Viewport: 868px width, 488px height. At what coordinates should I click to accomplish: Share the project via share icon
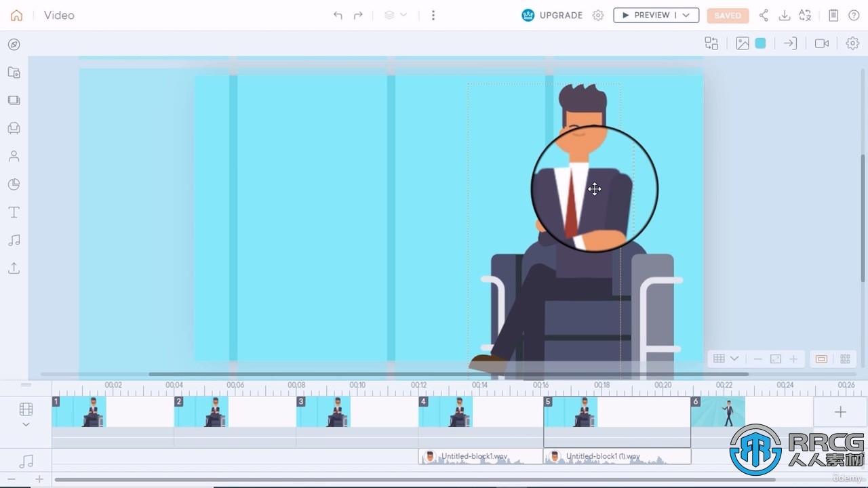764,15
